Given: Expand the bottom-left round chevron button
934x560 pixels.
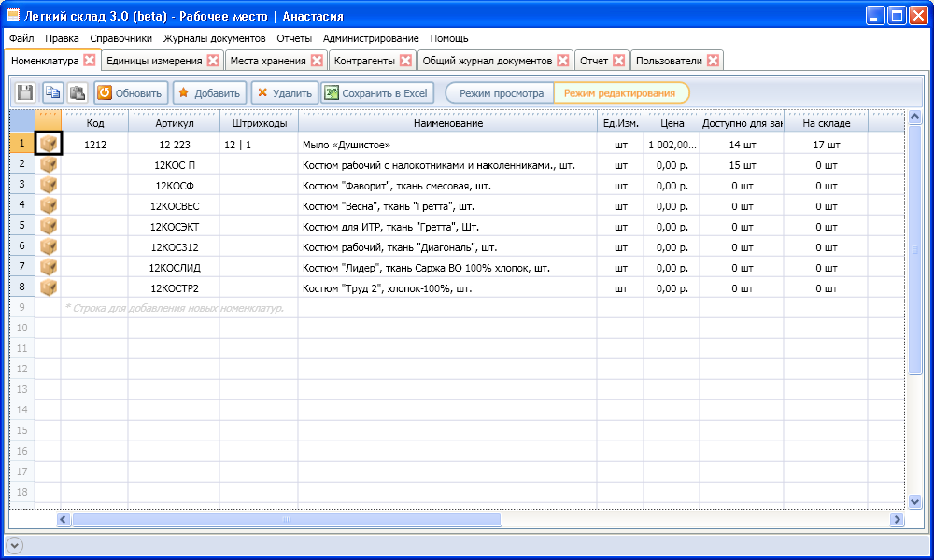Looking at the screenshot, I should [14, 545].
